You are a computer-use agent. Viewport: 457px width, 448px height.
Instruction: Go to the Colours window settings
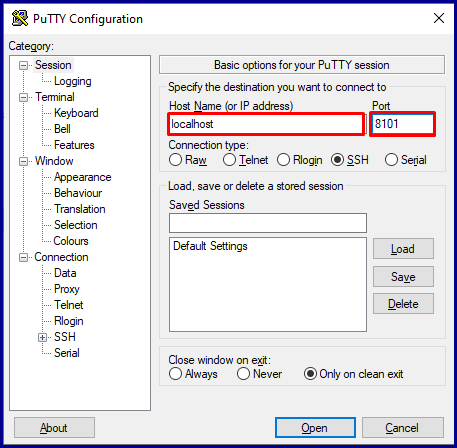[x=71, y=241]
